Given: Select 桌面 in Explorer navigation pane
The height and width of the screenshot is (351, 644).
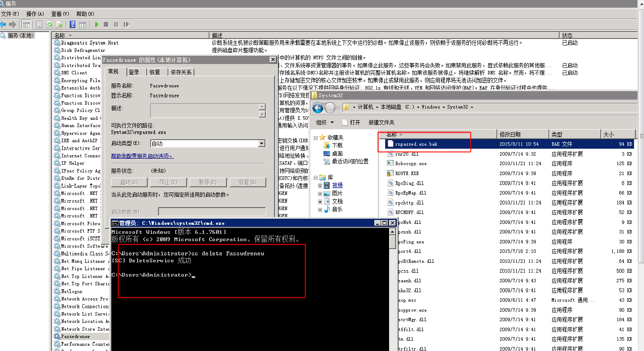Looking at the screenshot, I should click(338, 153).
